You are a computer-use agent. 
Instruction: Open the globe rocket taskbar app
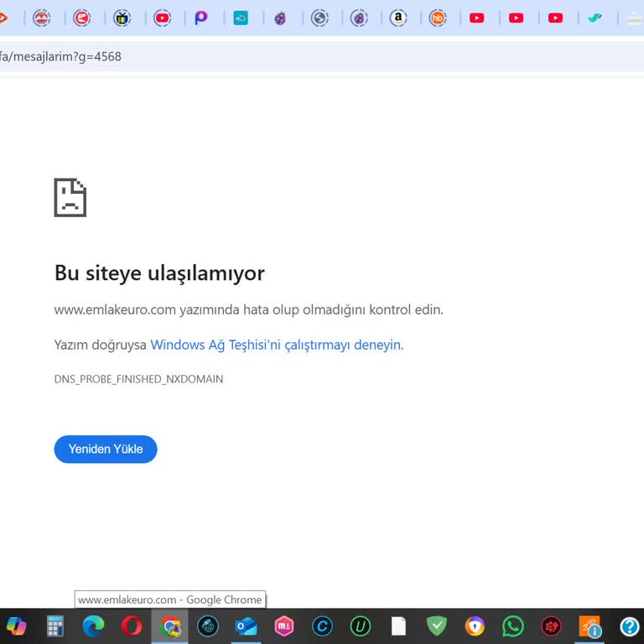click(208, 626)
